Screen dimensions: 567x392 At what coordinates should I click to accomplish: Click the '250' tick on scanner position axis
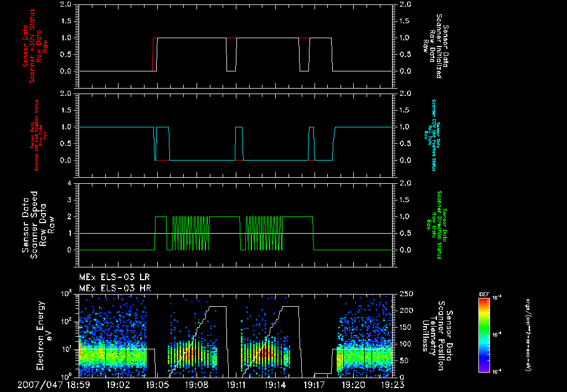tap(406, 294)
